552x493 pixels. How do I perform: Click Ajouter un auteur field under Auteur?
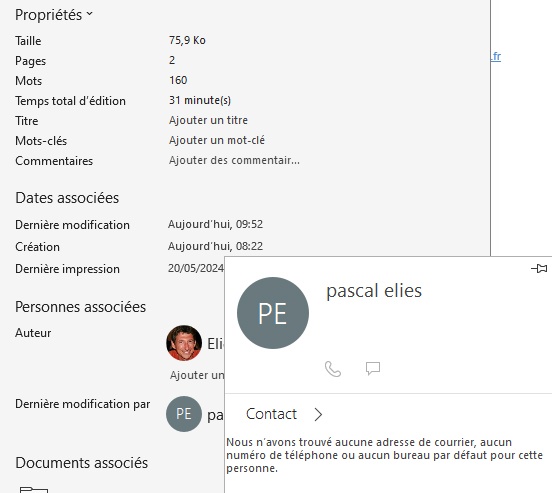197,375
